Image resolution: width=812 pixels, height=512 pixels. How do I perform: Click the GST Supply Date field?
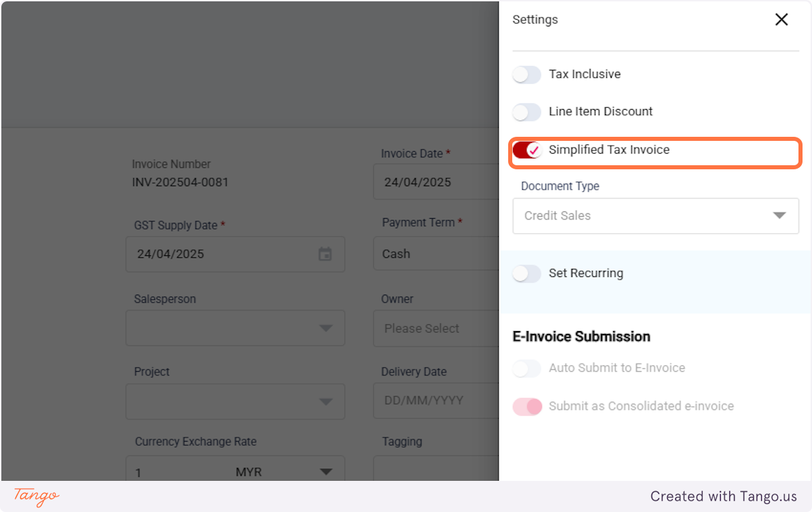pyautogui.click(x=235, y=254)
